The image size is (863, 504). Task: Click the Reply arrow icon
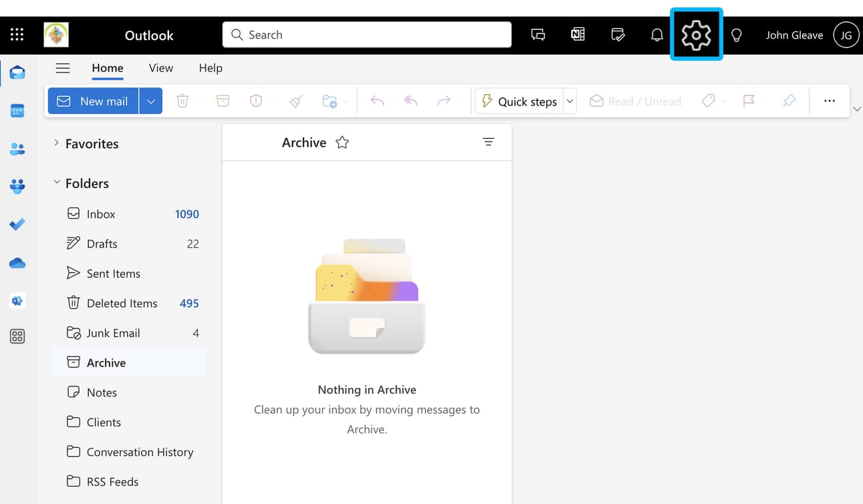coord(377,101)
